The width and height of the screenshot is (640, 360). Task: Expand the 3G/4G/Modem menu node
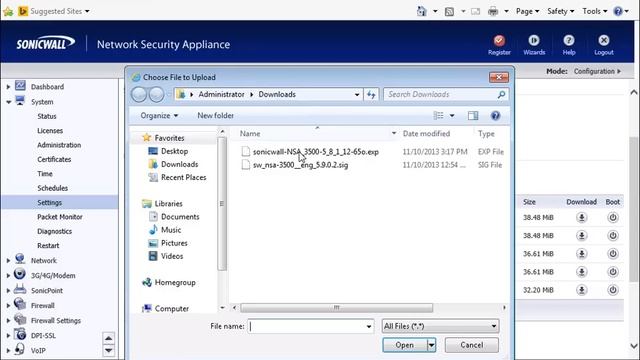8,276
